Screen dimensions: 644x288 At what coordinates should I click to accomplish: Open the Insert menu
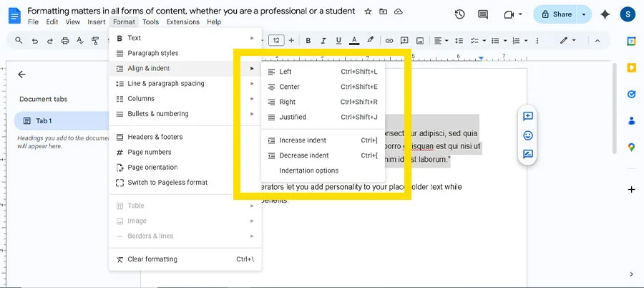96,21
